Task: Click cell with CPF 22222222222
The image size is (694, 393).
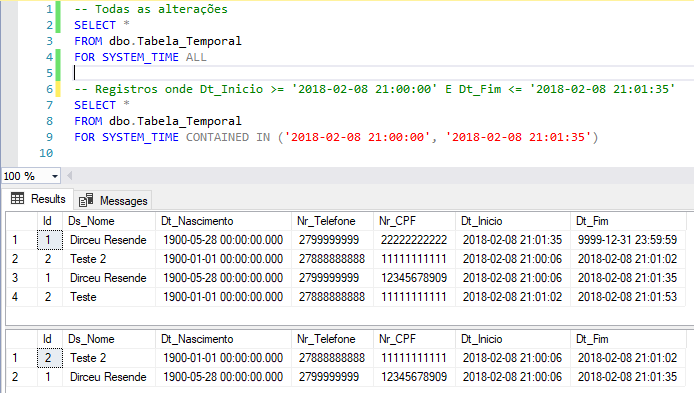Action: tap(414, 240)
